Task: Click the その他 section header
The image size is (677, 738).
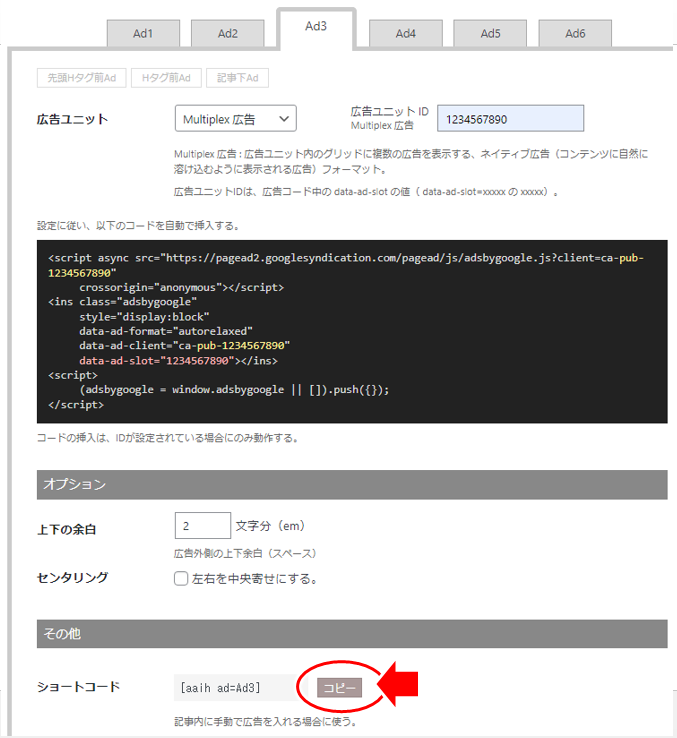Action: [352, 634]
